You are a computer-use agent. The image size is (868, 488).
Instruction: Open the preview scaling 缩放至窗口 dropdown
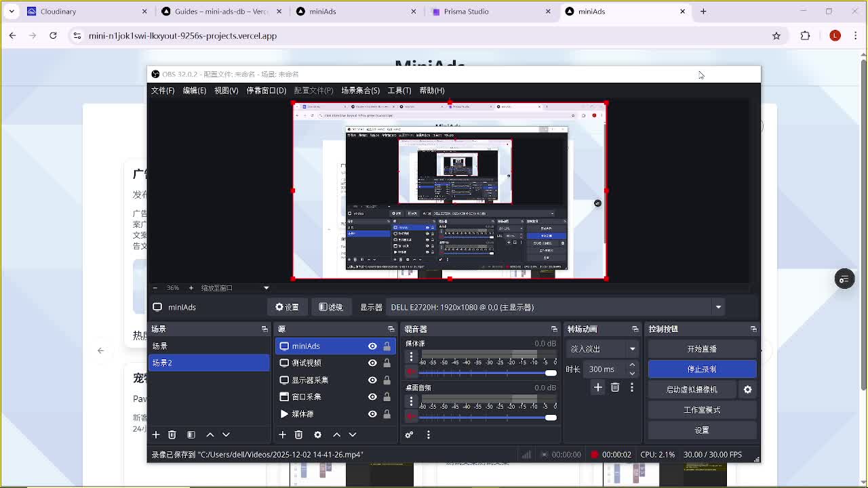pos(235,288)
